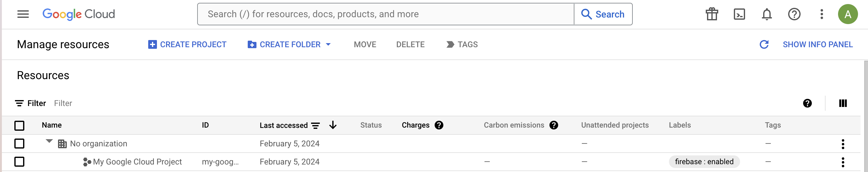Select My Google Cloud Project checkbox
The height and width of the screenshot is (172, 868).
[x=20, y=162]
